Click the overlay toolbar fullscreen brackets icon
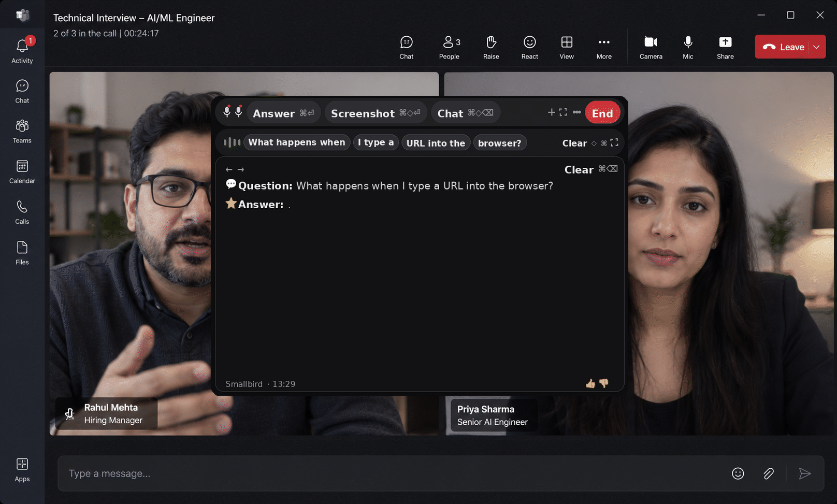837x504 pixels. [x=563, y=112]
